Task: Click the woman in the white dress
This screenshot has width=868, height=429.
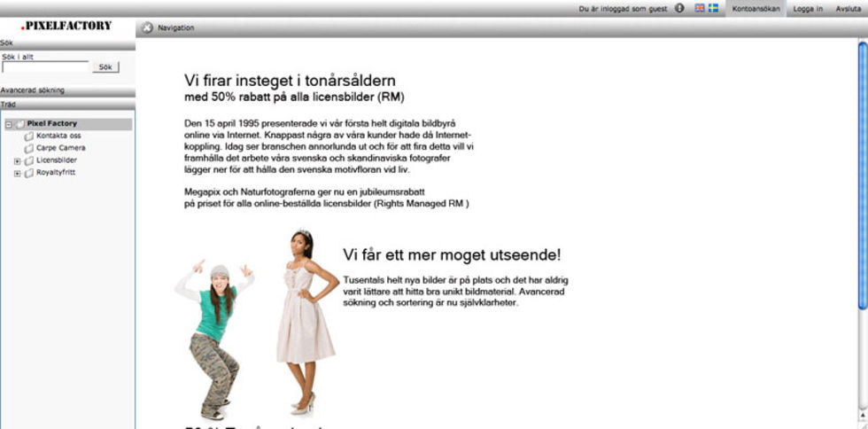Action: (306, 322)
